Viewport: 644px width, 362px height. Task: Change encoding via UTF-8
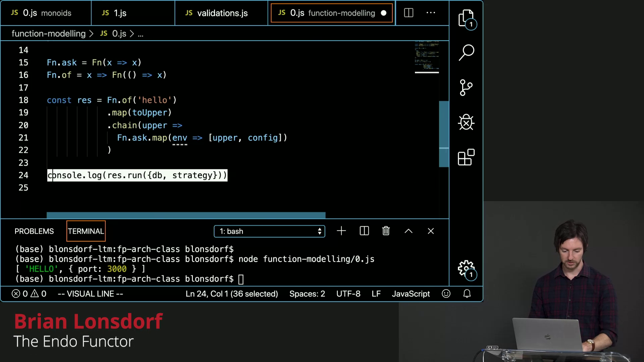[x=348, y=294]
